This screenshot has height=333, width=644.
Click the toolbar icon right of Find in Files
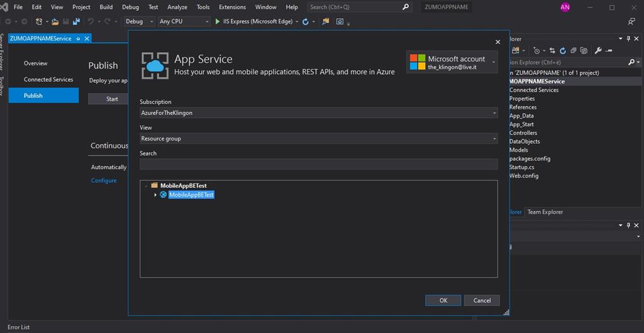click(340, 22)
